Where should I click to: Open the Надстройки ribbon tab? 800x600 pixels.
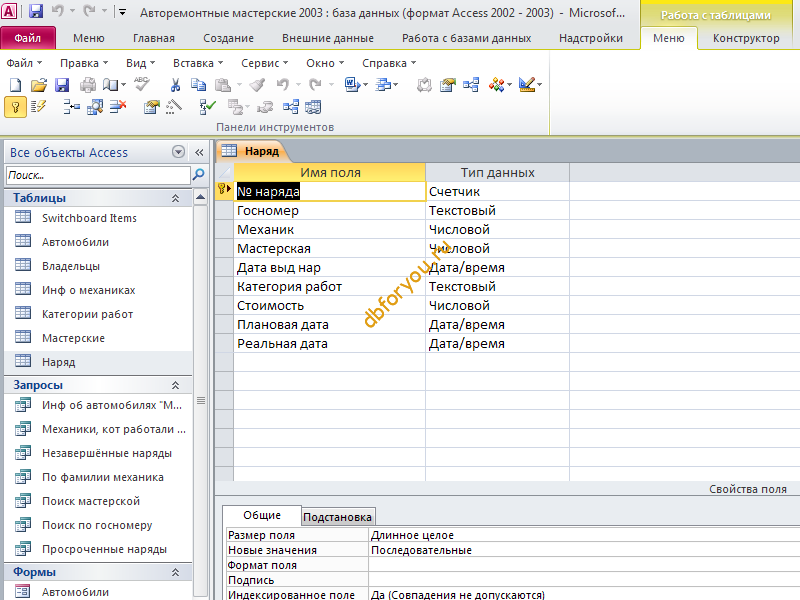(x=591, y=38)
